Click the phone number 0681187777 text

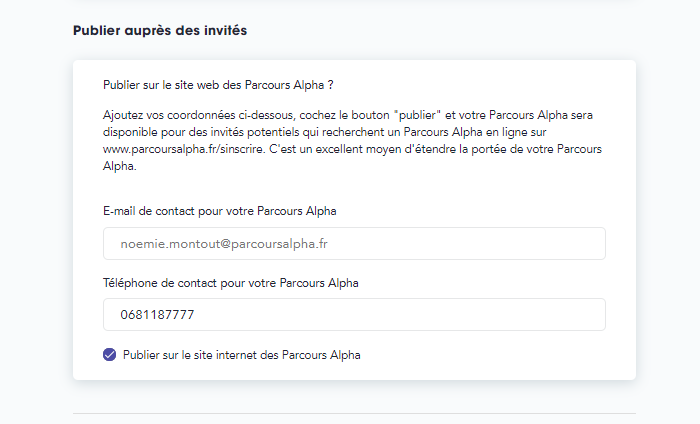[157, 315]
